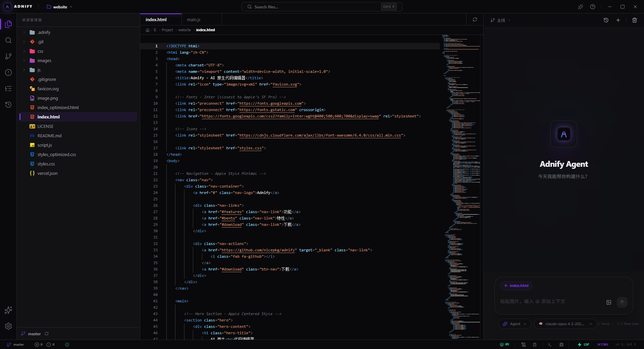Screen dimensions: 644x349
Task: Switch to the main.js tab
Action: pyautogui.click(x=194, y=20)
